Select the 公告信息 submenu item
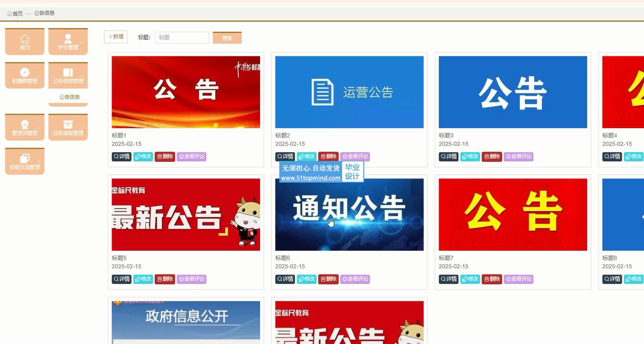 [69, 97]
